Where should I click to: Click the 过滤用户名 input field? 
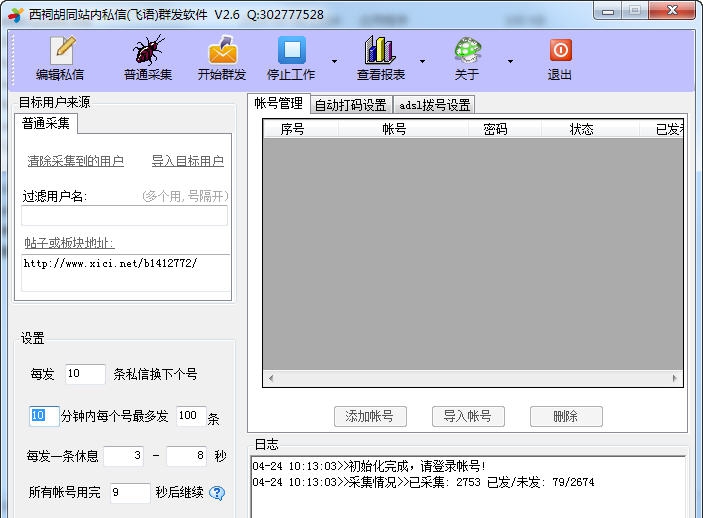click(125, 216)
